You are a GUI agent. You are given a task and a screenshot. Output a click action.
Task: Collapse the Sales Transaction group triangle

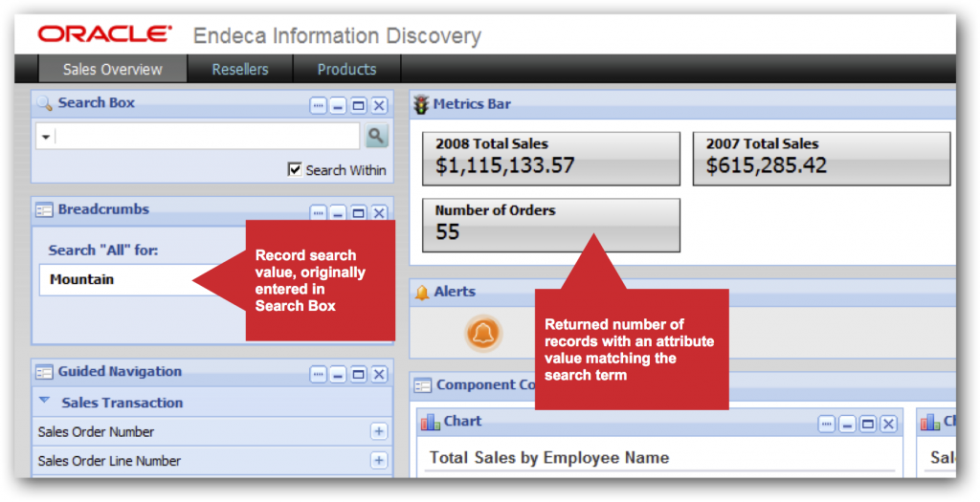(44, 401)
